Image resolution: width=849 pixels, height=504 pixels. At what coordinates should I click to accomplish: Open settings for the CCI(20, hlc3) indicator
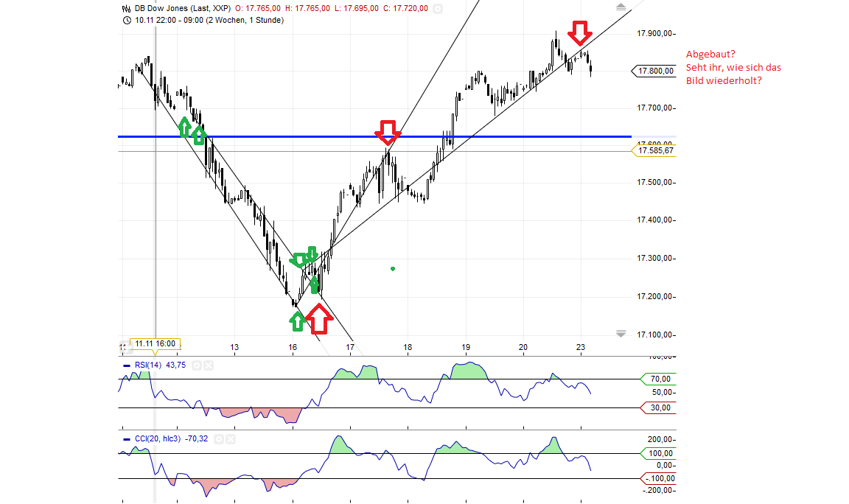219,438
